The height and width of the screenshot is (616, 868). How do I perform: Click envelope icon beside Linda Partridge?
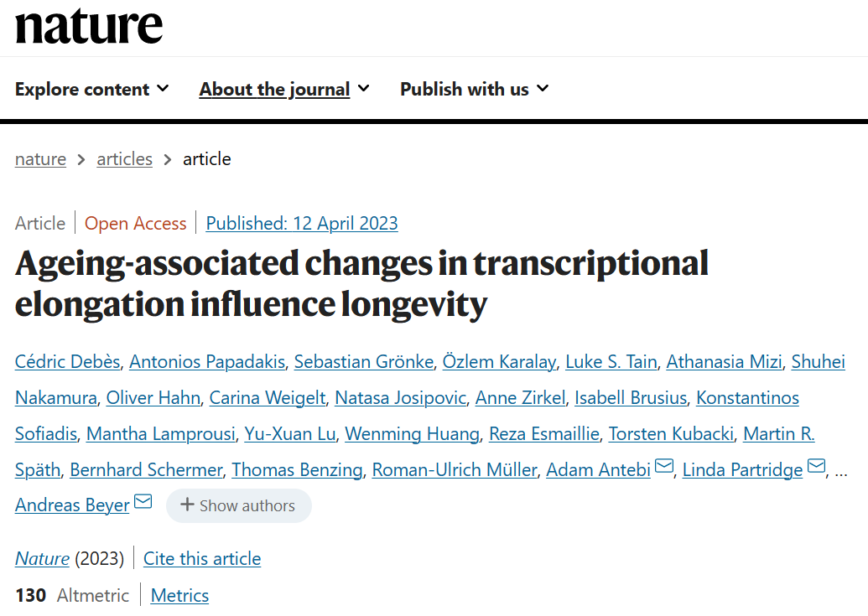(x=816, y=468)
